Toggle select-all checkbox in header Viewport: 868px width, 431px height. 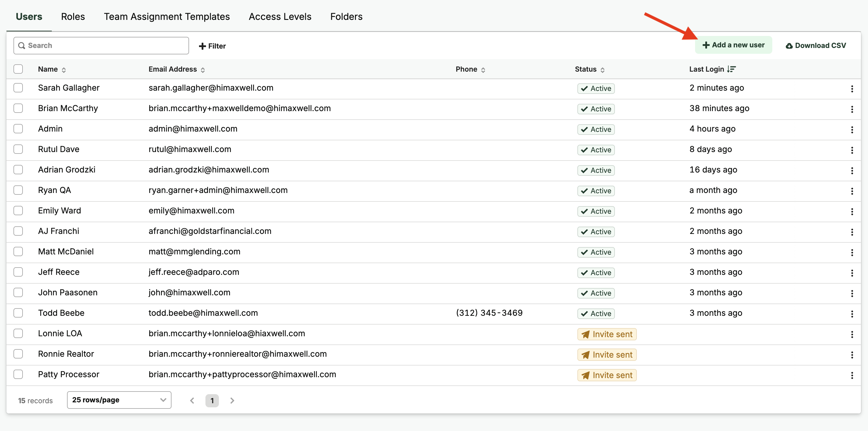(x=18, y=69)
